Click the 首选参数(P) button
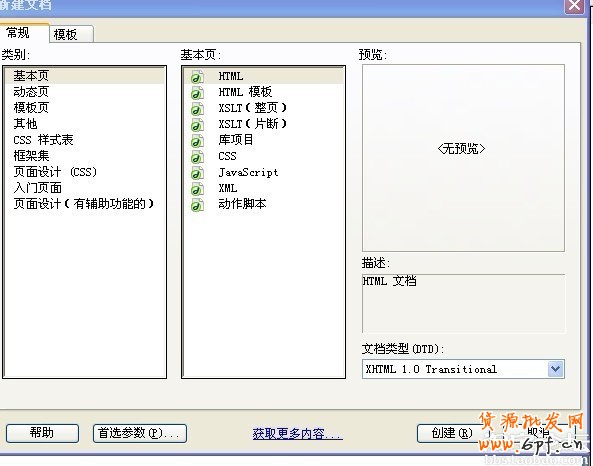 [140, 433]
